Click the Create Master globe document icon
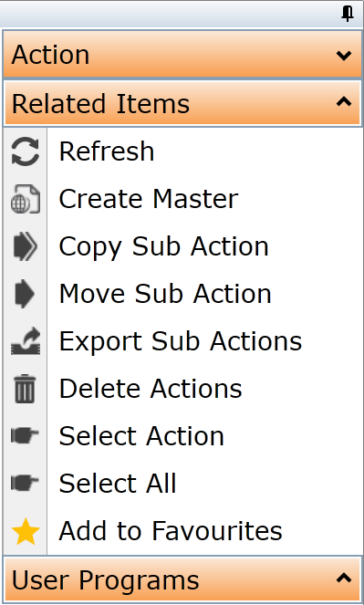This screenshot has height=605, width=364. pyautogui.click(x=25, y=199)
